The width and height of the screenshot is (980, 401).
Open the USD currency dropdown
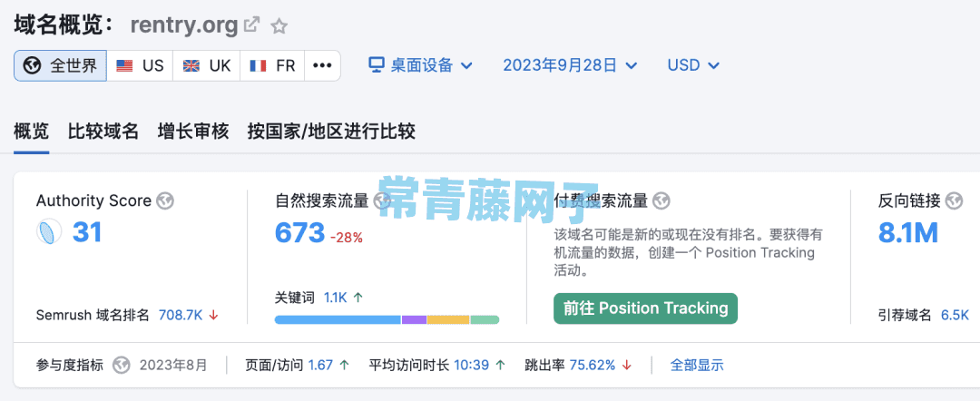click(694, 65)
